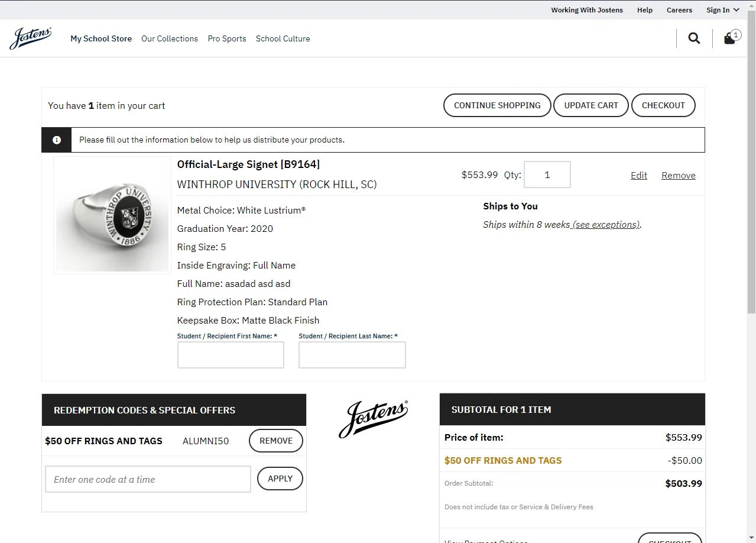Click the -$50.00 discount amount
The width and height of the screenshot is (756, 543).
point(685,460)
